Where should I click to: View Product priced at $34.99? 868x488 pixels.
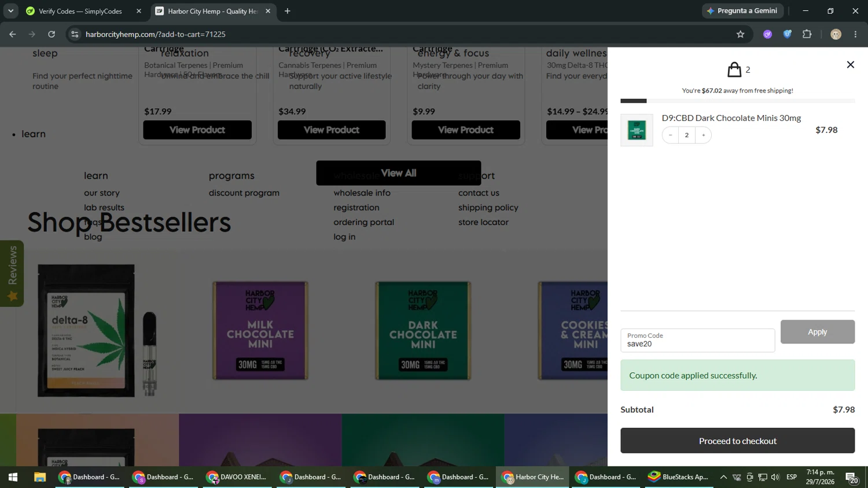click(332, 130)
